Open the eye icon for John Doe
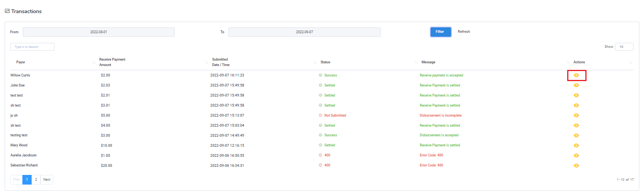This screenshot has height=195, width=644. point(576,85)
